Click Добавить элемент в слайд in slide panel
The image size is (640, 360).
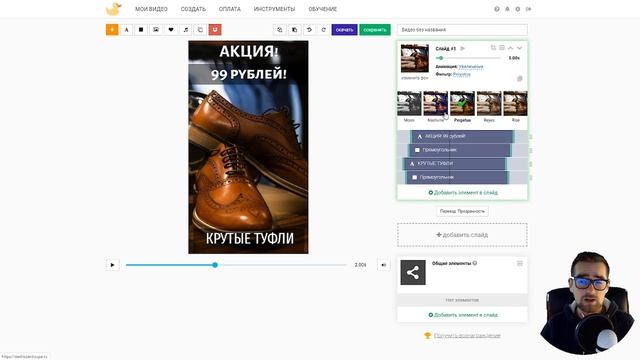click(x=463, y=193)
